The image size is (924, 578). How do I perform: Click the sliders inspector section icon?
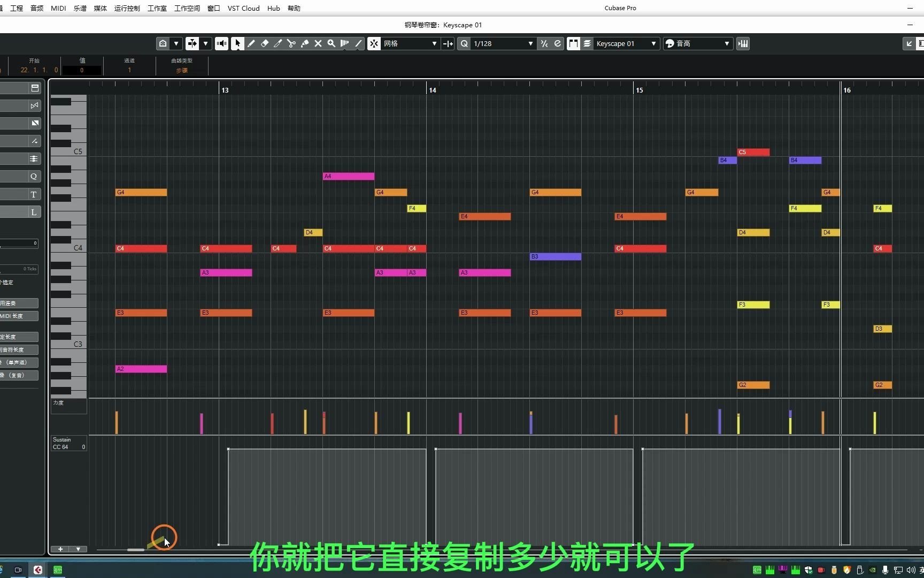pyautogui.click(x=34, y=158)
